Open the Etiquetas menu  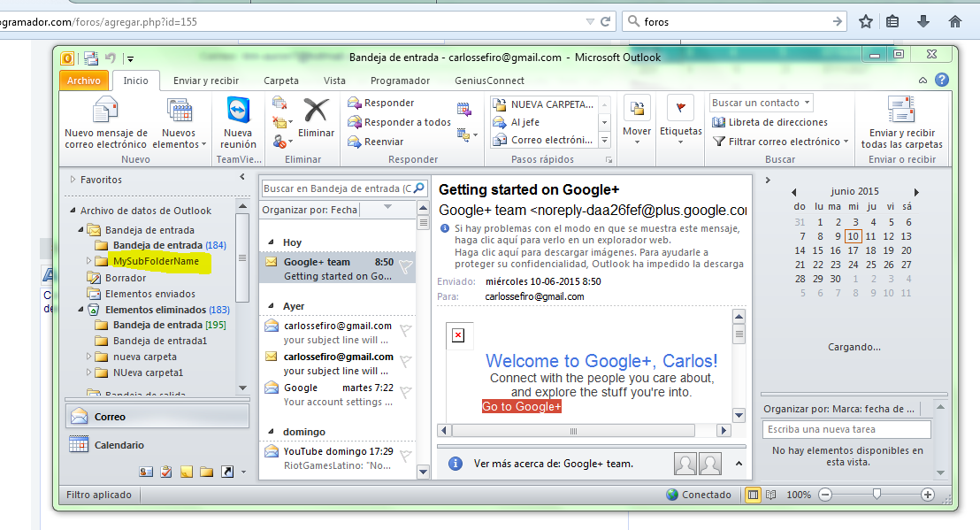coord(681,121)
